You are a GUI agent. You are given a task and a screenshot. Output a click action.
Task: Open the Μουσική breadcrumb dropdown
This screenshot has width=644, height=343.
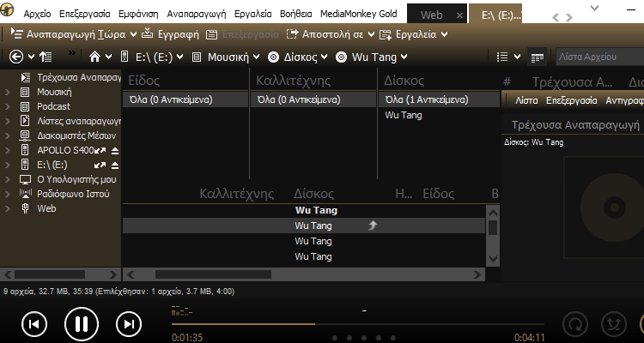tap(256, 57)
